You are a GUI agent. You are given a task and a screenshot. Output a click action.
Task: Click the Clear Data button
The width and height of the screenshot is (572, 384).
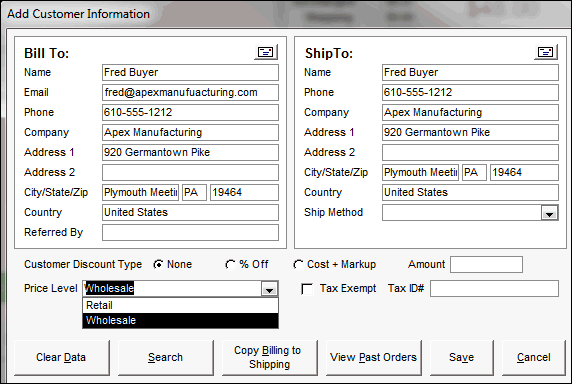coord(62,357)
